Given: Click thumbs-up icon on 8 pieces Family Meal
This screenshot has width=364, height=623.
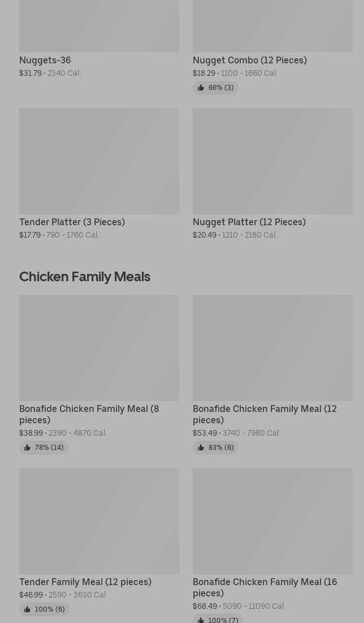Looking at the screenshot, I should point(27,448).
